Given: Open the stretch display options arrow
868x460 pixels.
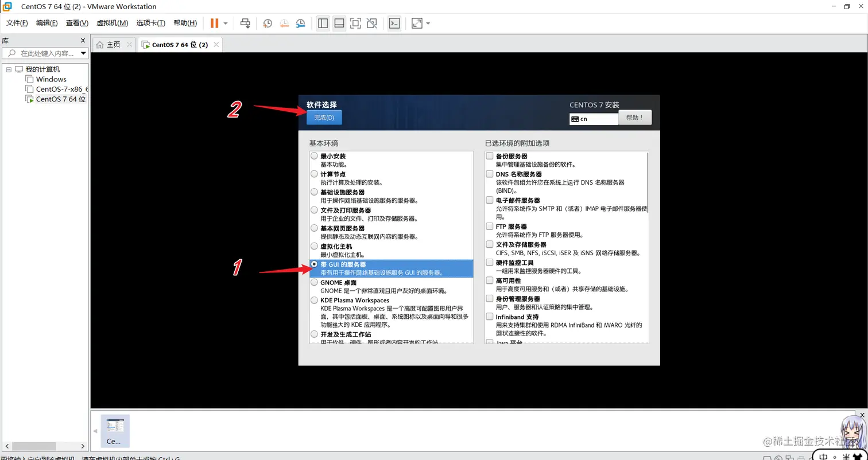Looking at the screenshot, I should [428, 24].
